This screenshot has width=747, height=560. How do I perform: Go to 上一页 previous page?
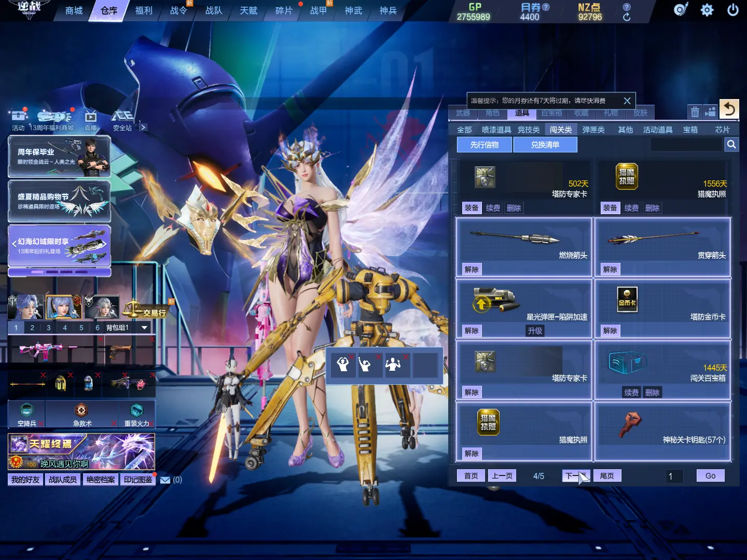(x=502, y=476)
